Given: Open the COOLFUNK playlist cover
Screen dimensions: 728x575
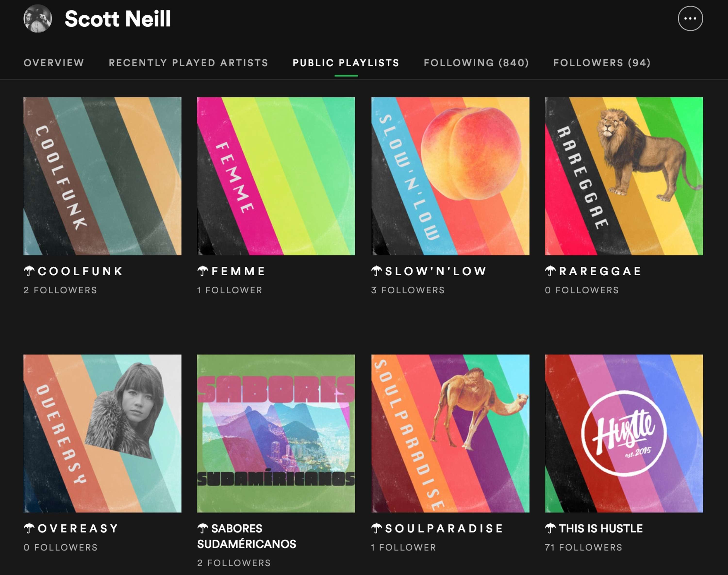Looking at the screenshot, I should [102, 176].
